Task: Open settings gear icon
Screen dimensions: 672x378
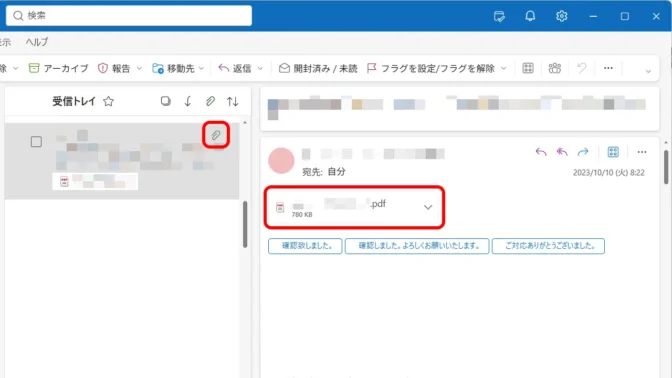Action: [x=561, y=16]
